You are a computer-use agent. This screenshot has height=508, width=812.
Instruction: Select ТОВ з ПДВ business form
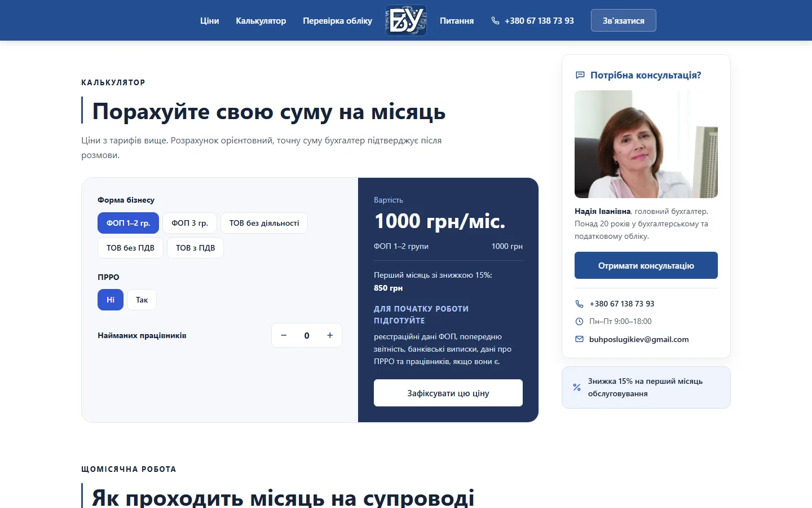[x=195, y=248]
